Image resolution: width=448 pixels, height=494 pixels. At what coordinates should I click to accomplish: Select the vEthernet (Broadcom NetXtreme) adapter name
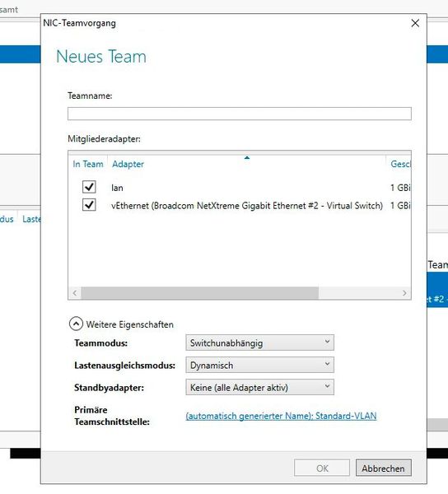[247, 206]
